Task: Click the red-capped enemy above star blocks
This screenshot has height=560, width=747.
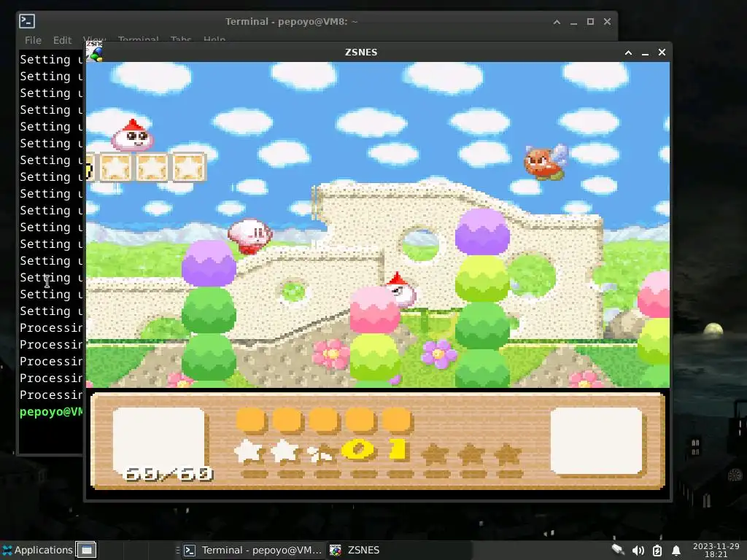Action: 133,136
